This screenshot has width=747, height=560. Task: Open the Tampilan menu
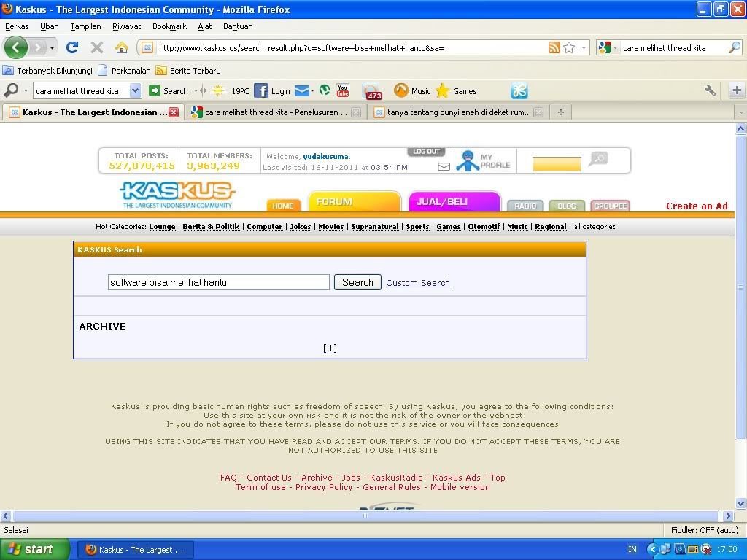[x=86, y=26]
